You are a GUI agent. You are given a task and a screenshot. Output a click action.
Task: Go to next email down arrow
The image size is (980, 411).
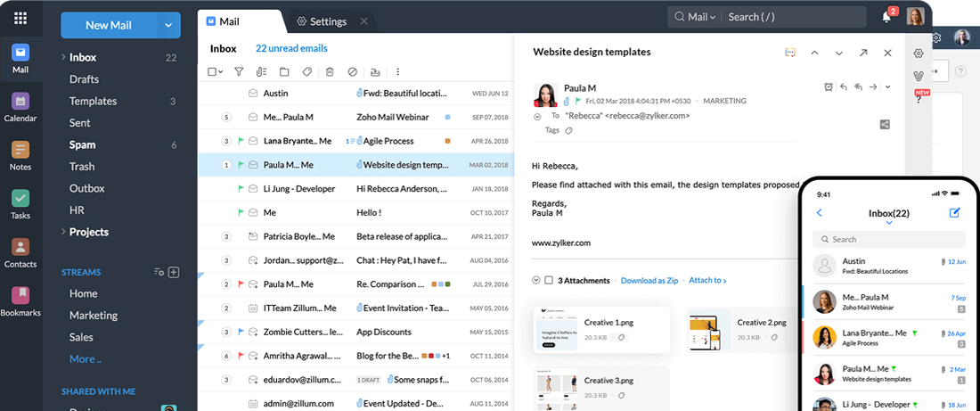click(838, 53)
